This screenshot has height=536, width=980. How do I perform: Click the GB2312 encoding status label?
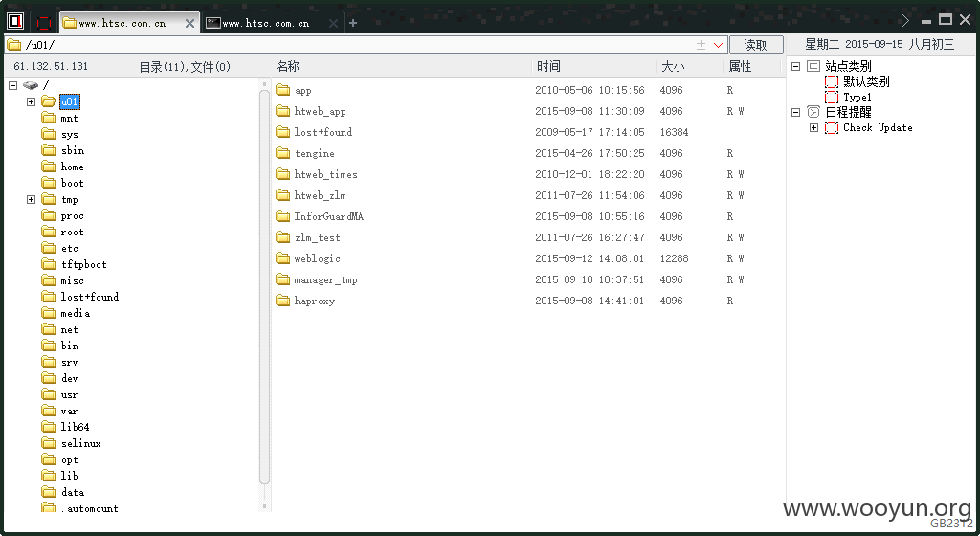[x=951, y=524]
